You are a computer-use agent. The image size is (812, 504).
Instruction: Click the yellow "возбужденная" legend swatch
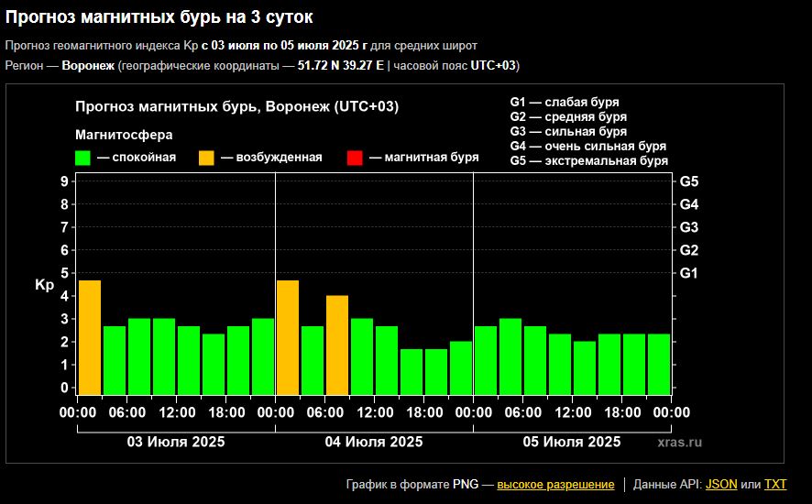pyautogui.click(x=206, y=158)
